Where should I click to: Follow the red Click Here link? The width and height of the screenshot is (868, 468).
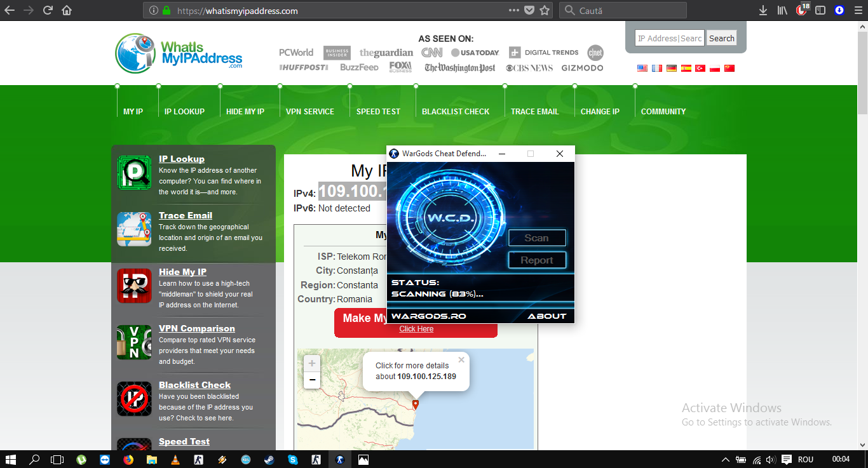(416, 329)
